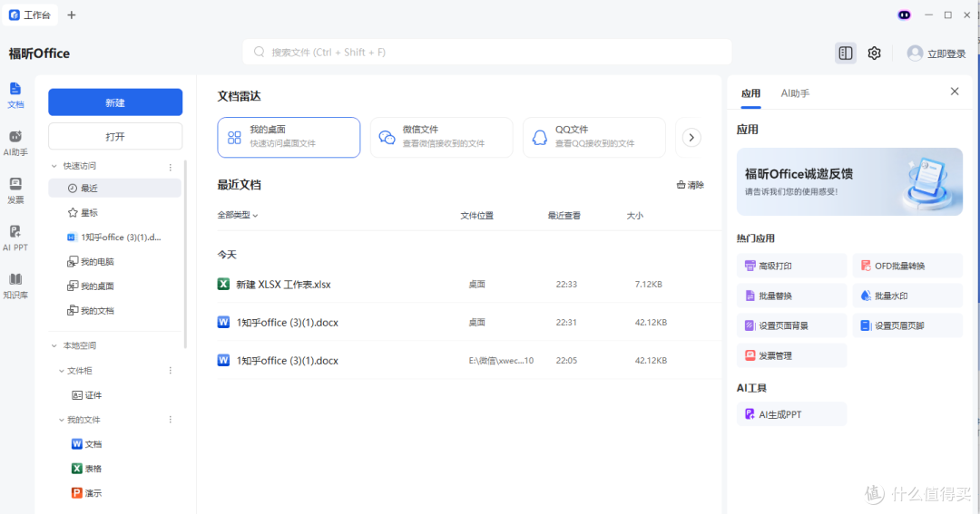Open 批量替换 app

791,296
